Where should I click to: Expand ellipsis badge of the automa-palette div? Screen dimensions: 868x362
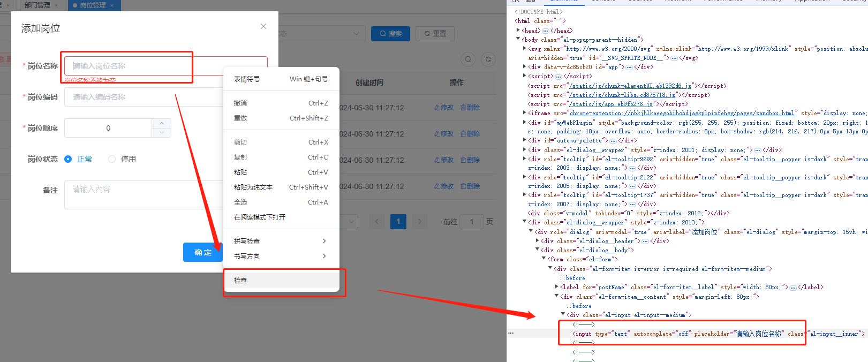coord(613,141)
